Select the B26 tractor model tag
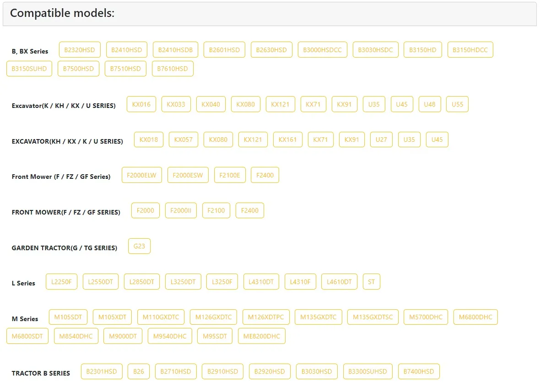Image resolution: width=540 pixels, height=392 pixels. 139,371
